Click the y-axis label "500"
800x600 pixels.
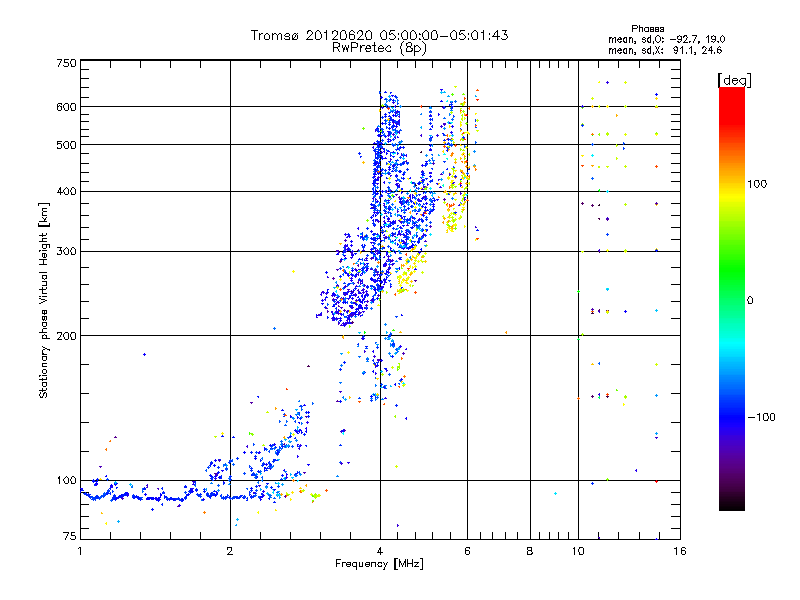66,145
